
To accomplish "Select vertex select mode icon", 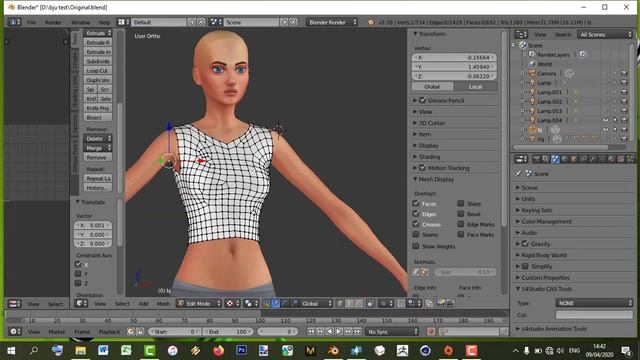I will (x=340, y=303).
